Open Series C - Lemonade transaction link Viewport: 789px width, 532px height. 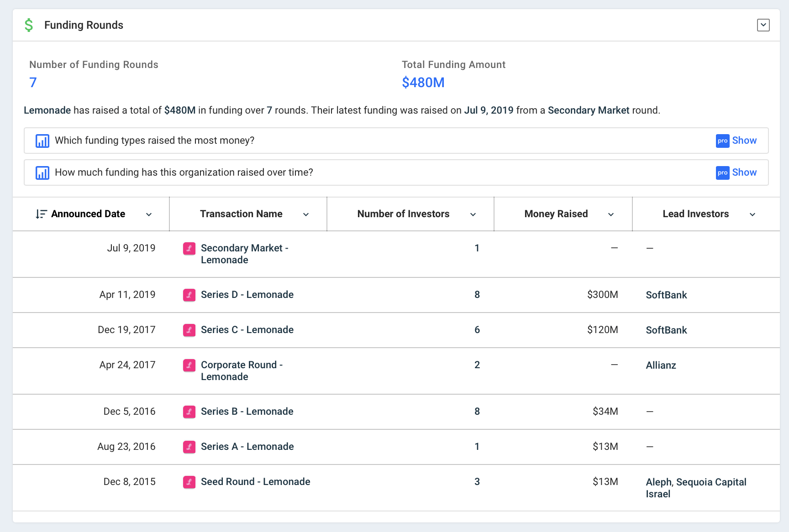pyautogui.click(x=247, y=330)
